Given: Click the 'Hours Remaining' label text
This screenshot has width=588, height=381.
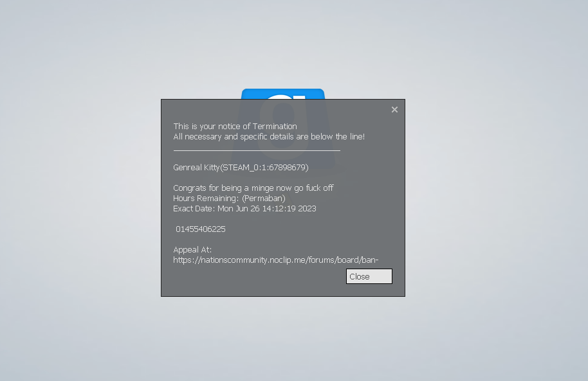Looking at the screenshot, I should 206,198.
